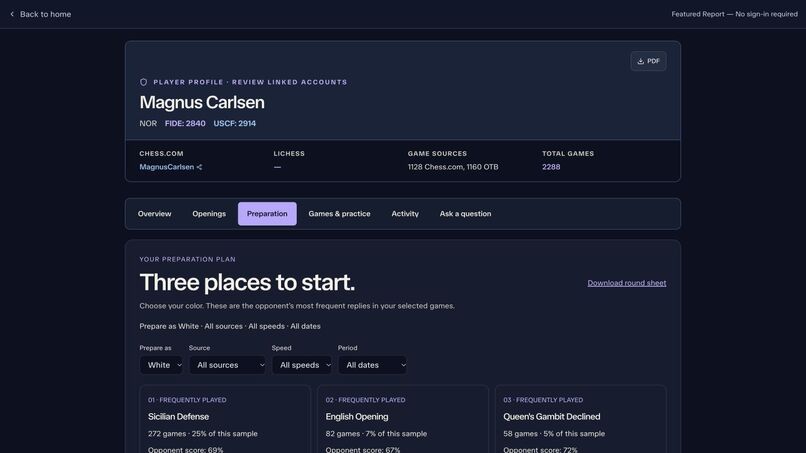Viewport: 806px width, 453px height.
Task: Click the Back to home link
Action: tap(41, 14)
